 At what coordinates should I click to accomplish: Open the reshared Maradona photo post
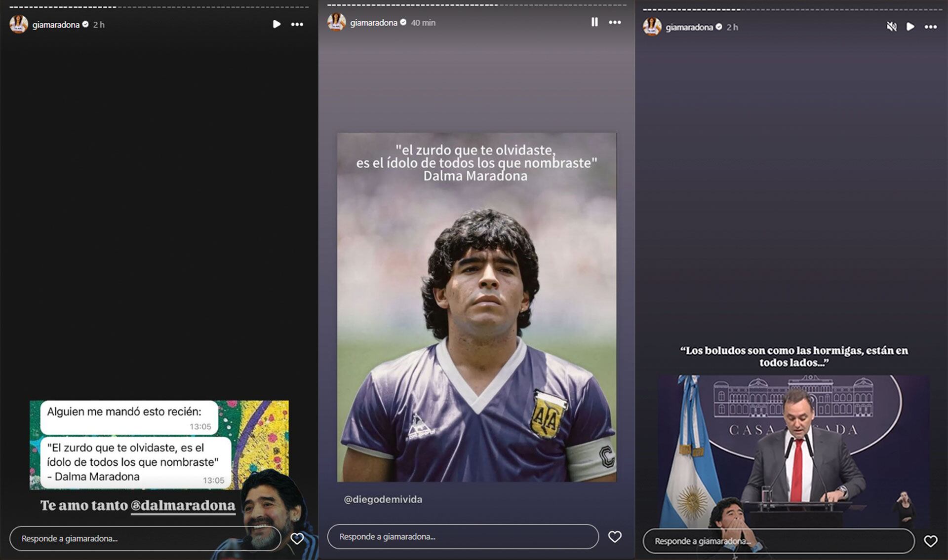(476, 307)
